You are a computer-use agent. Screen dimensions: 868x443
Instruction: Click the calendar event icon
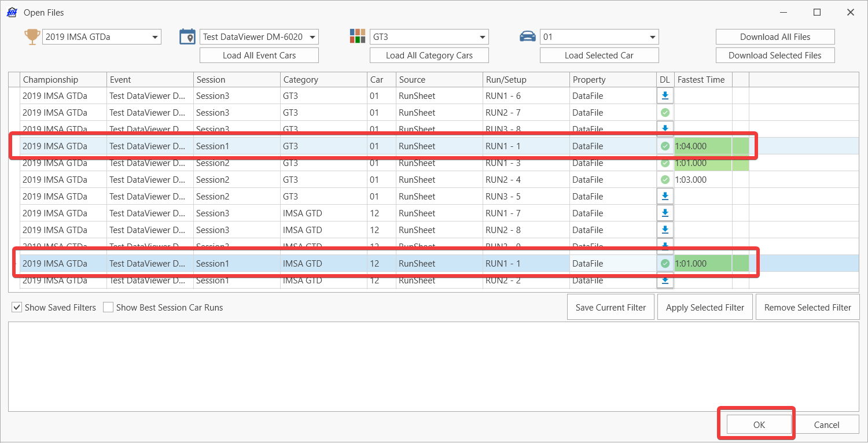click(x=187, y=36)
